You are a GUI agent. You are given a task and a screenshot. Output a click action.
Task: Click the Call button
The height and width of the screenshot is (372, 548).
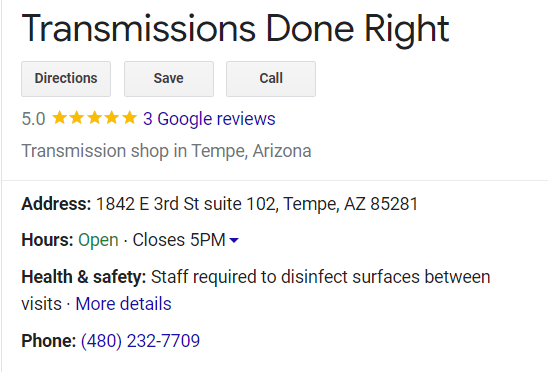(x=271, y=79)
